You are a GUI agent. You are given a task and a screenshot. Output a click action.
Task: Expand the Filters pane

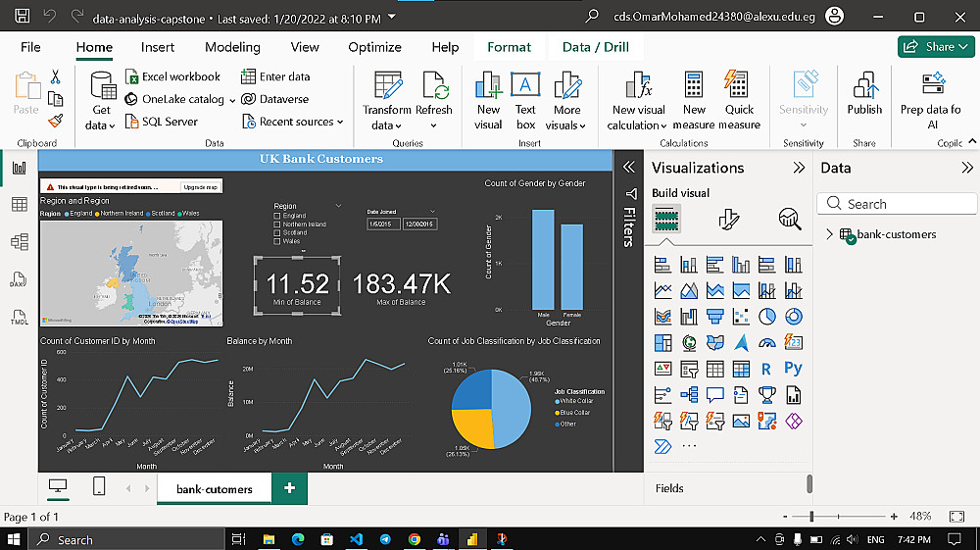(x=629, y=167)
